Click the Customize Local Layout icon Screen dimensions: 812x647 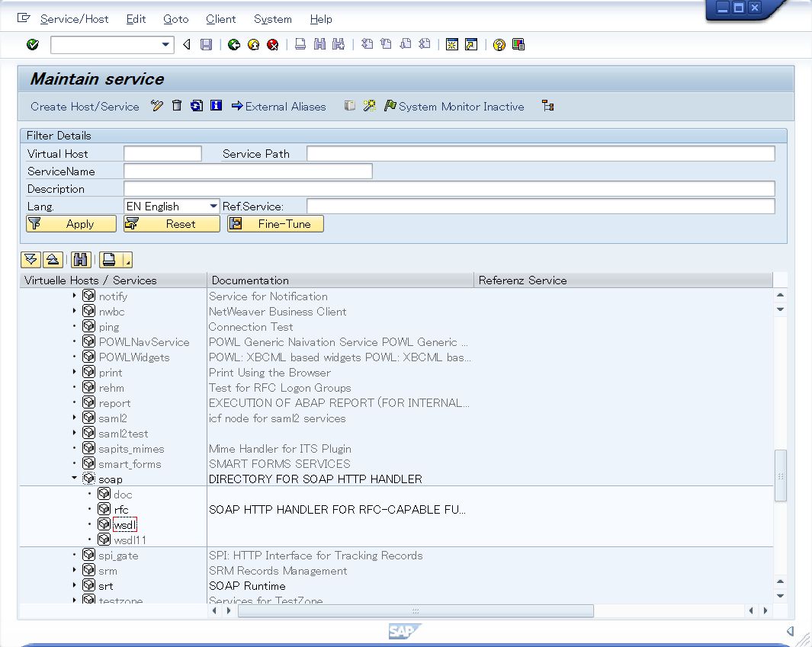pyautogui.click(x=518, y=45)
